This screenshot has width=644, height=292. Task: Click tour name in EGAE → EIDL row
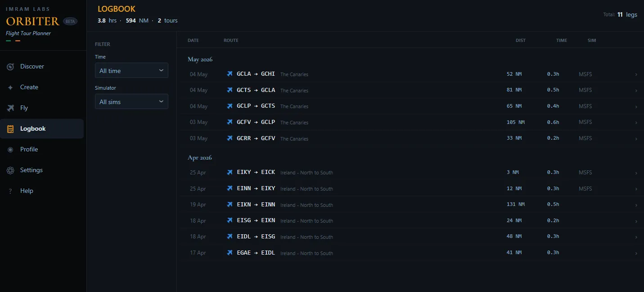[x=306, y=253]
